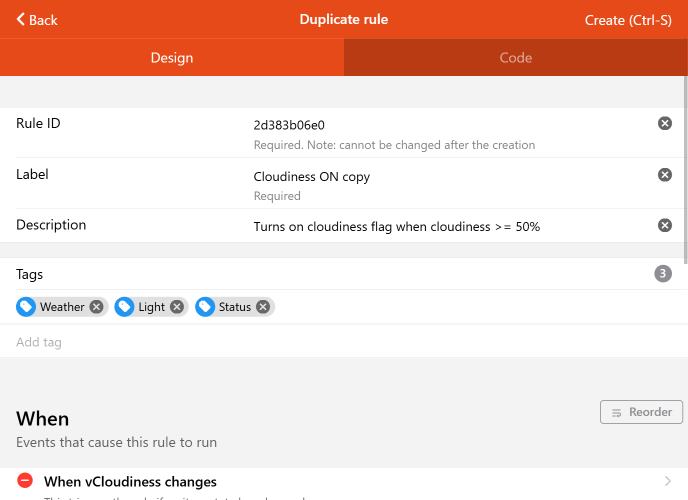Click the Weather tag label icon
The image size is (688, 500).
point(26,307)
